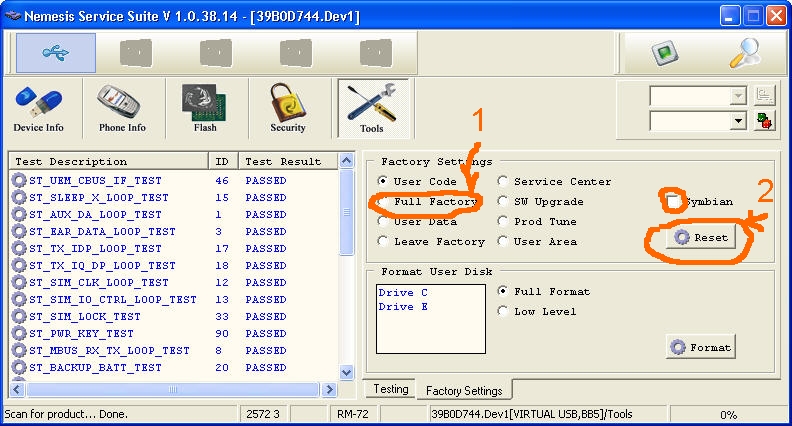Open Phone Info section
This screenshot has width=792, height=426.
(x=122, y=108)
